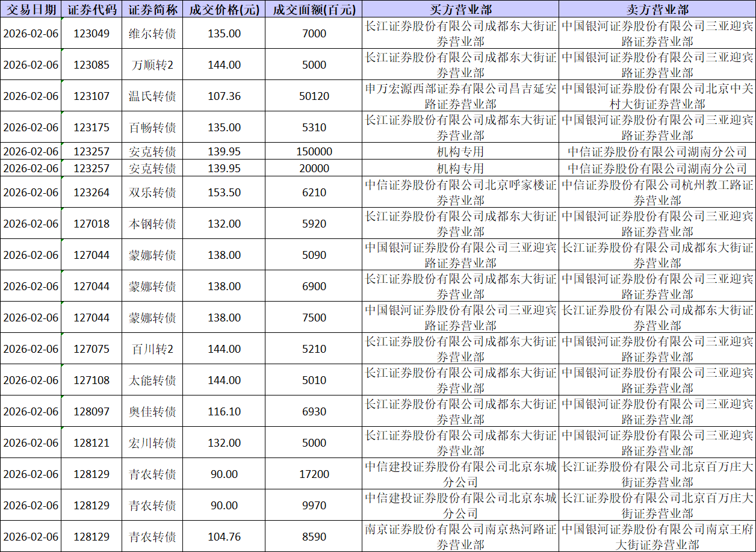Click security code 123107
The height and width of the screenshot is (552, 756).
(x=91, y=96)
